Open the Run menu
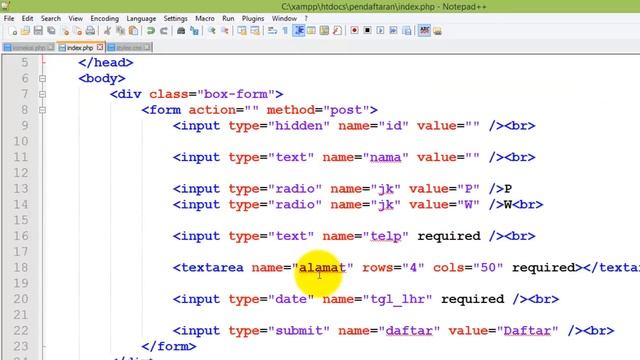Viewport: 640px width, 360px height. [x=228, y=18]
